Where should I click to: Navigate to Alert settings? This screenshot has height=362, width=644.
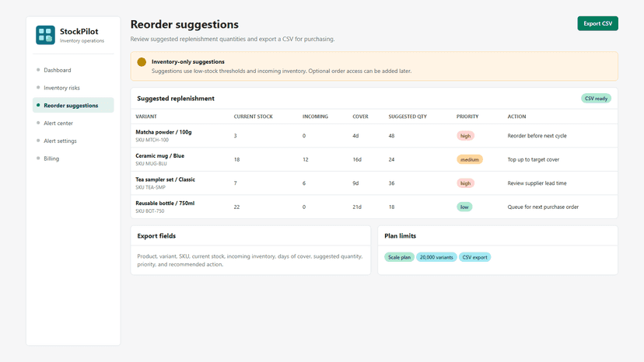tap(73, 141)
